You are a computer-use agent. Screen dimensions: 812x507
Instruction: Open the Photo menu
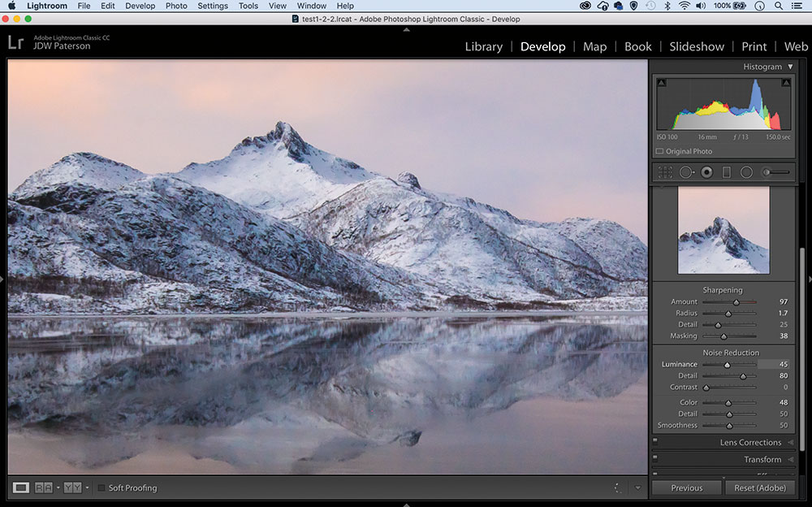coord(176,6)
